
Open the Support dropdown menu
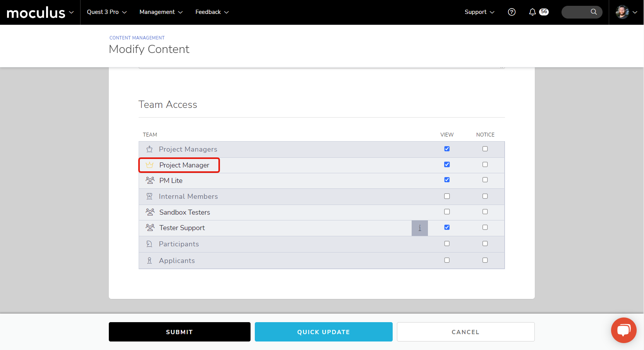pyautogui.click(x=479, y=12)
